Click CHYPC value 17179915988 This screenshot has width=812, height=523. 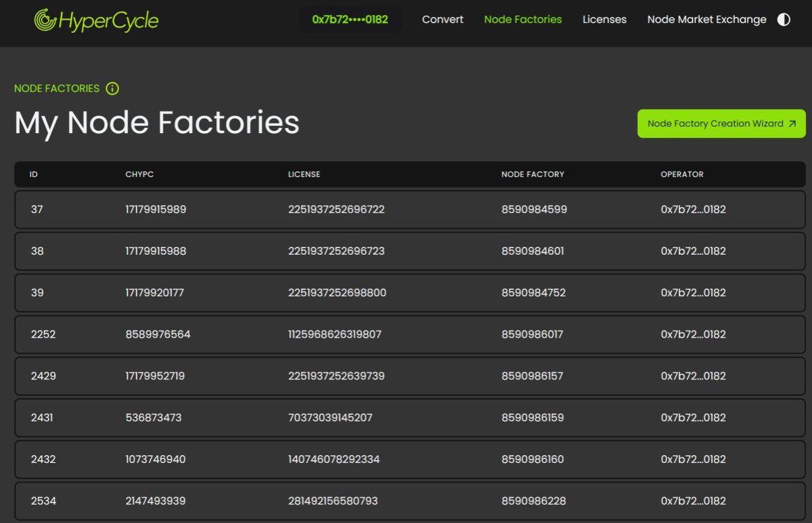(156, 251)
